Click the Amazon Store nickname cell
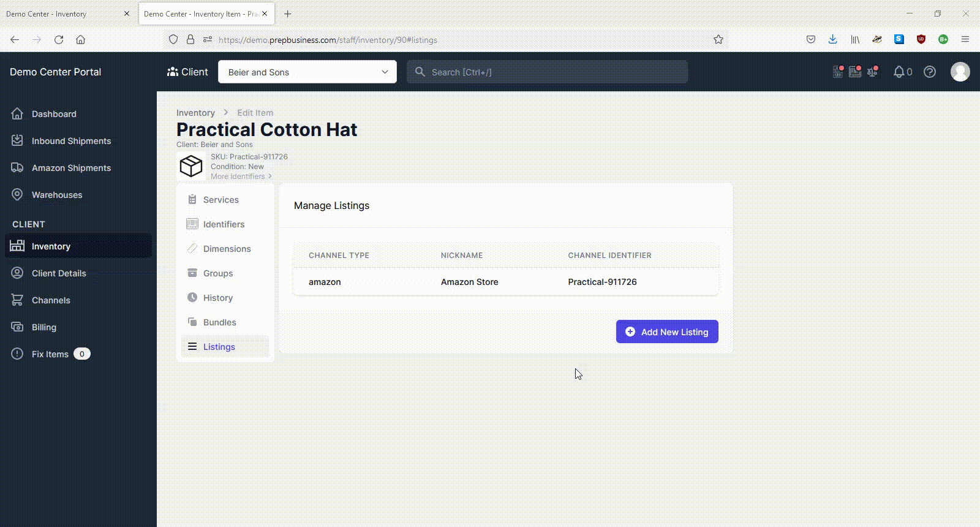The image size is (980, 527). tap(470, 282)
